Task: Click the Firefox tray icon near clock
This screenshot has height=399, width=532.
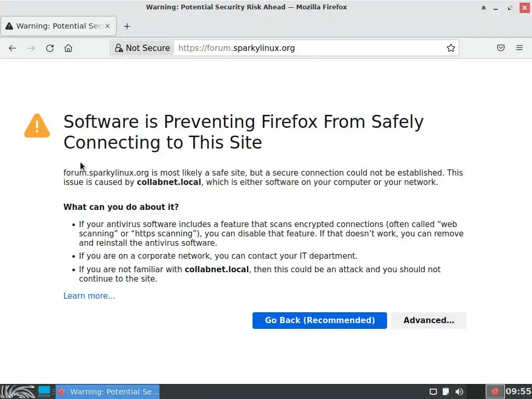Action: pyautogui.click(x=495, y=392)
